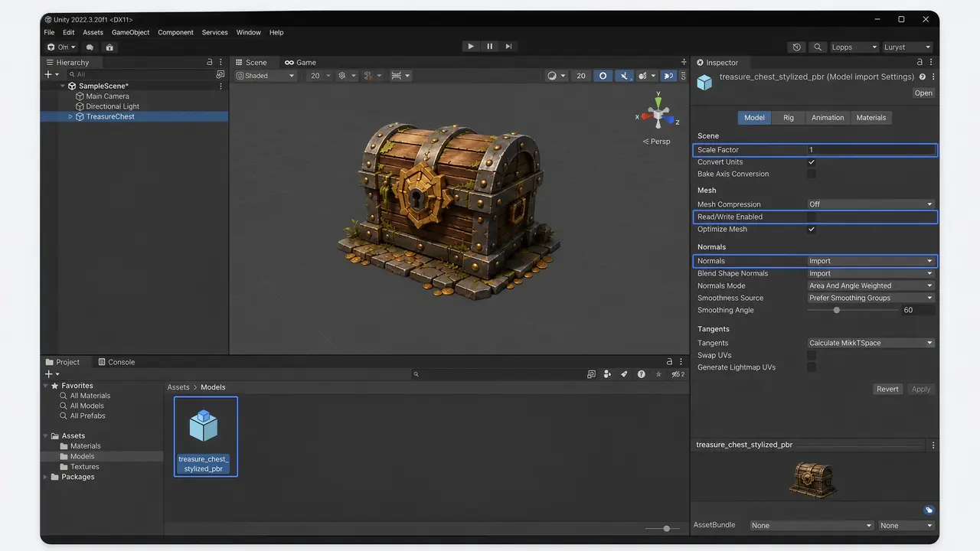This screenshot has height=551, width=980.
Task: Select the Materials import tab
Action: pyautogui.click(x=871, y=118)
